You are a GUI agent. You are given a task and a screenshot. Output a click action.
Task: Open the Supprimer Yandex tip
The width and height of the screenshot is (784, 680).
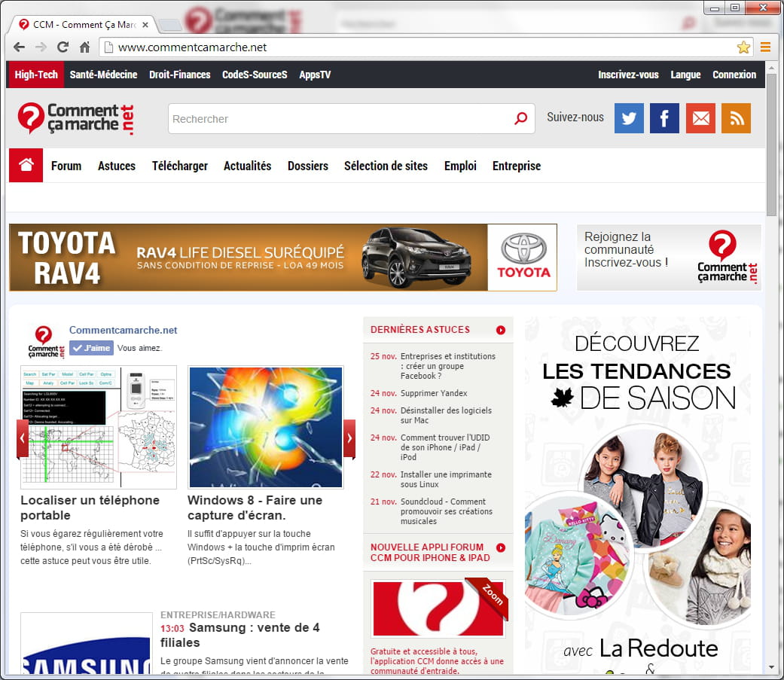(434, 393)
